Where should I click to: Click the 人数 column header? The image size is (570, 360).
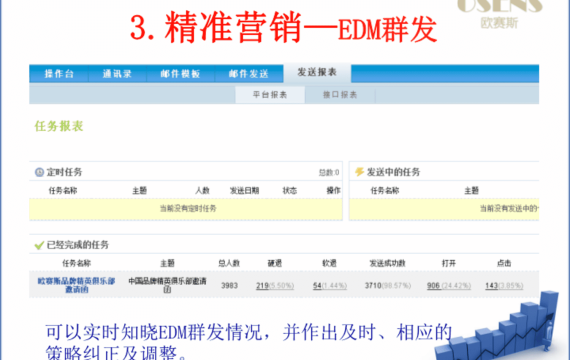pyautogui.click(x=202, y=190)
